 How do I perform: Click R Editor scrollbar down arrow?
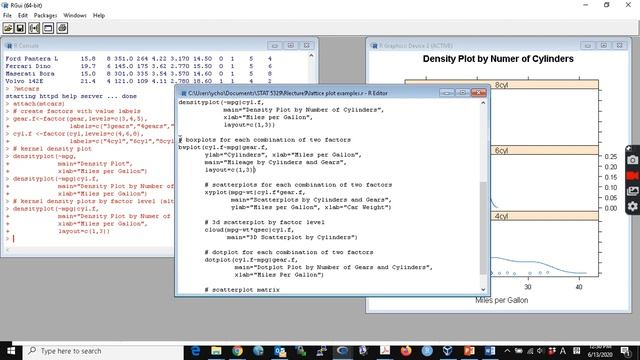(483, 289)
